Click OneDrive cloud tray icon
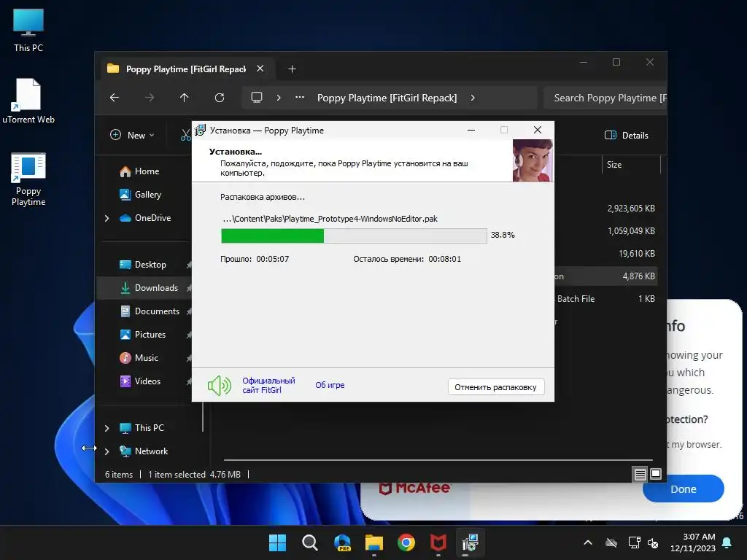Screen dimensions: 747x560 [611, 542]
